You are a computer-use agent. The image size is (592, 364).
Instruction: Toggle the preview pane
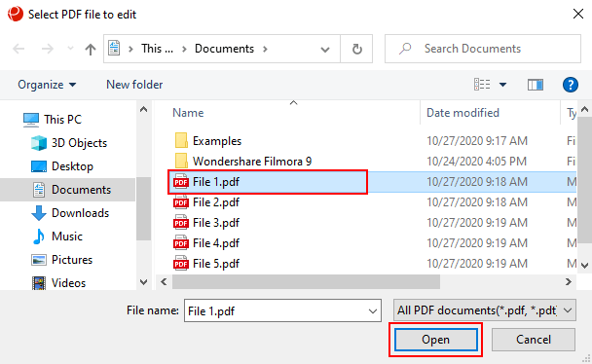pos(536,85)
